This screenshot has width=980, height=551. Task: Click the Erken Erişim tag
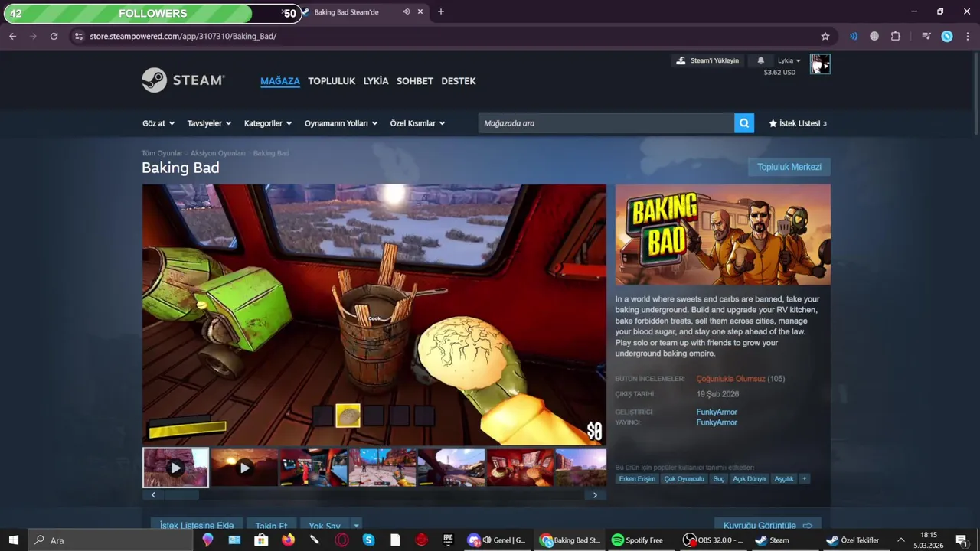click(637, 478)
